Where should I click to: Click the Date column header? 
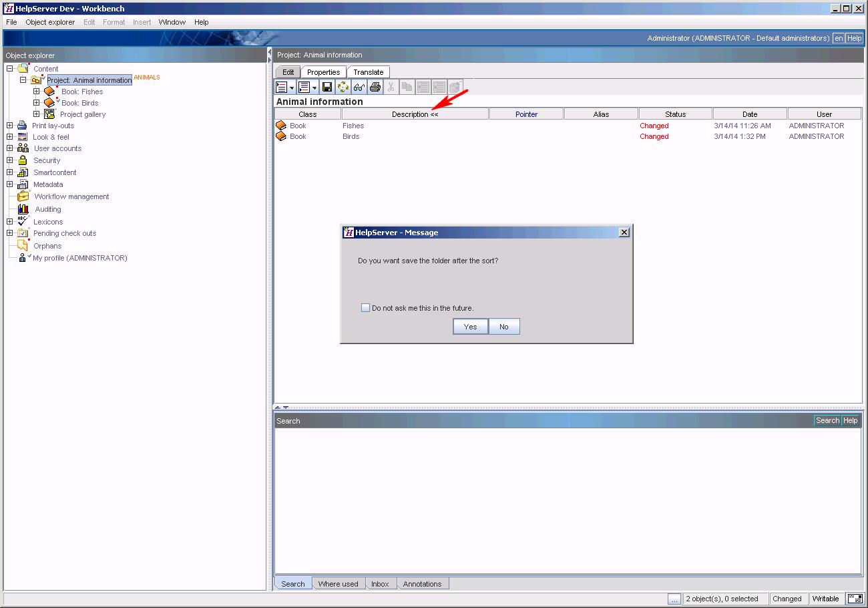click(750, 114)
